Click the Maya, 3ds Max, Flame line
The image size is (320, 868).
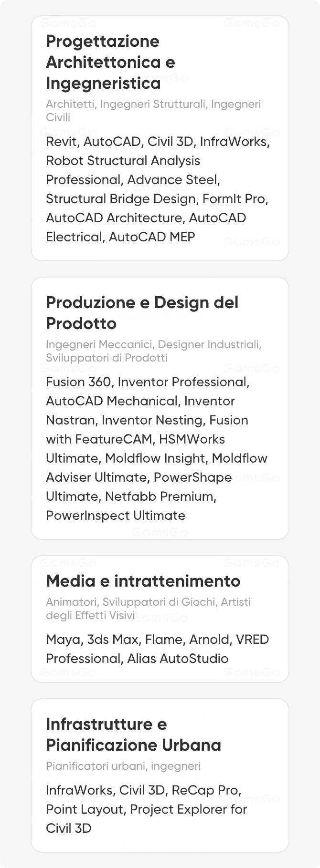[157, 640]
